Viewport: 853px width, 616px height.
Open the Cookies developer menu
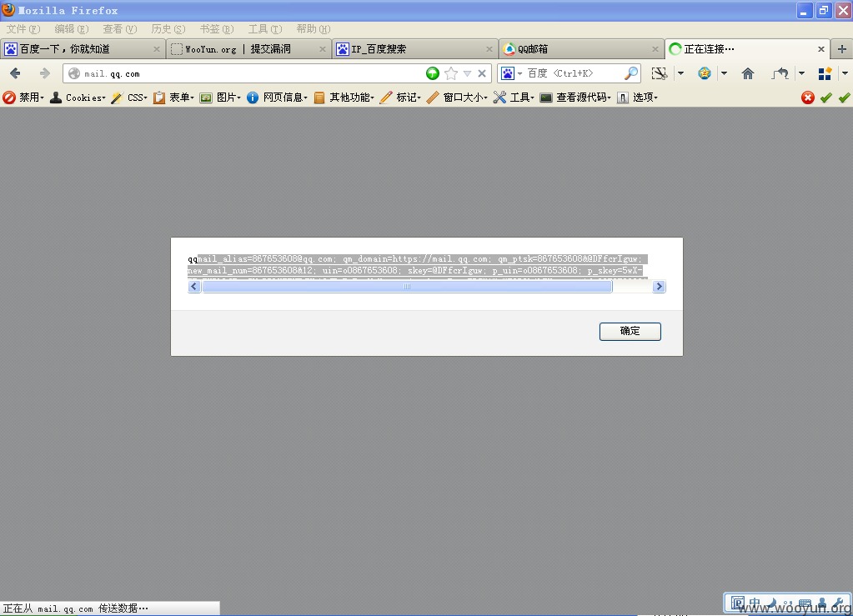pyautogui.click(x=78, y=98)
